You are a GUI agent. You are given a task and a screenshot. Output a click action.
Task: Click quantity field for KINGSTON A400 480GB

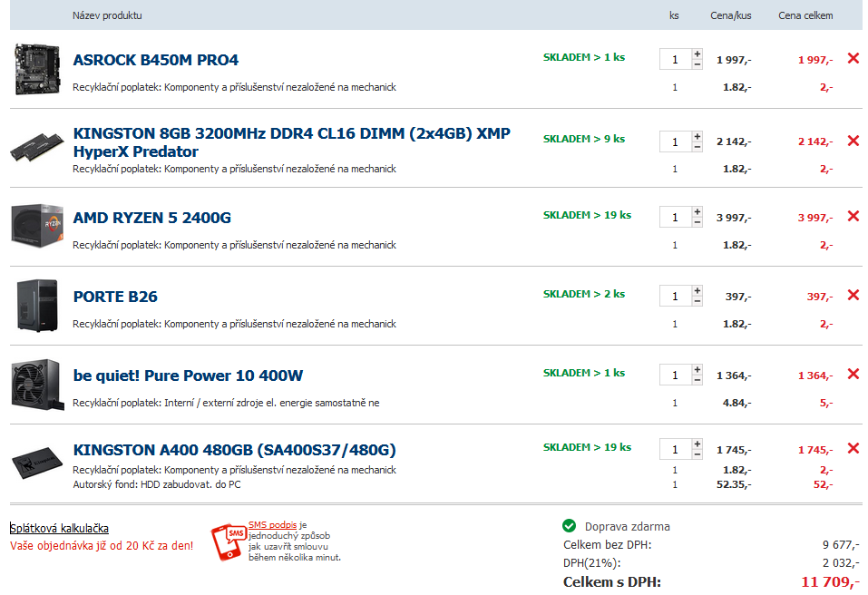point(676,450)
